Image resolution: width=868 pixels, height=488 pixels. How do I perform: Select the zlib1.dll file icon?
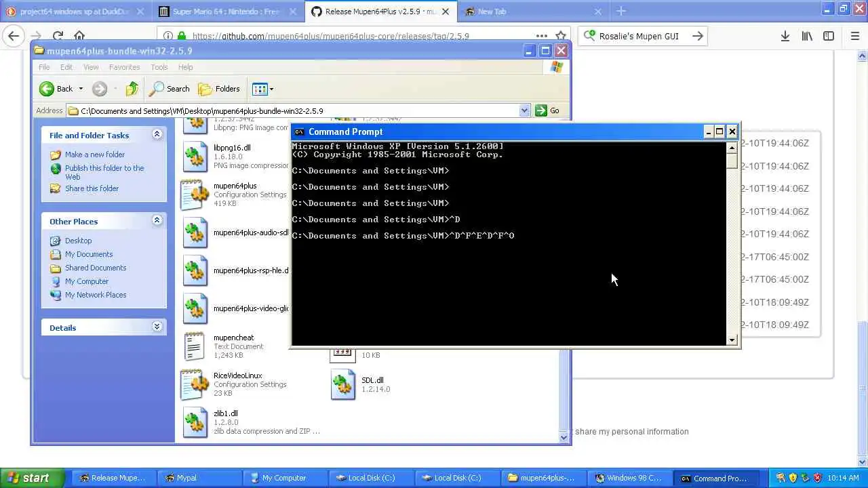coord(195,422)
